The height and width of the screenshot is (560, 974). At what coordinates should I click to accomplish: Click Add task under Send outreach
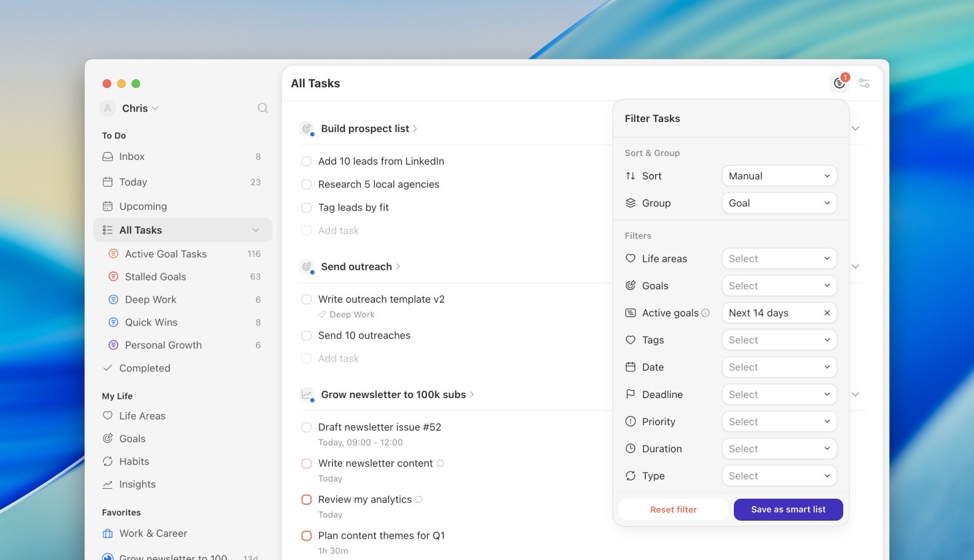[338, 359]
